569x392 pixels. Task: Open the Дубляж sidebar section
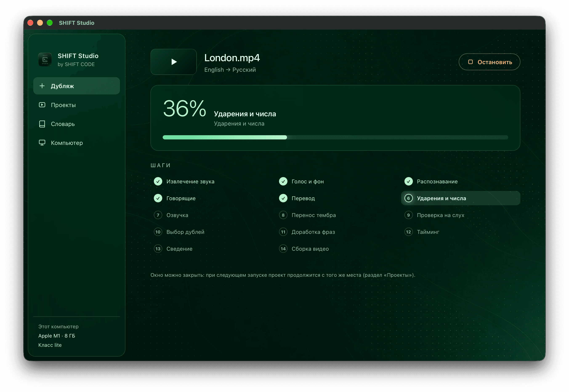[x=76, y=86]
